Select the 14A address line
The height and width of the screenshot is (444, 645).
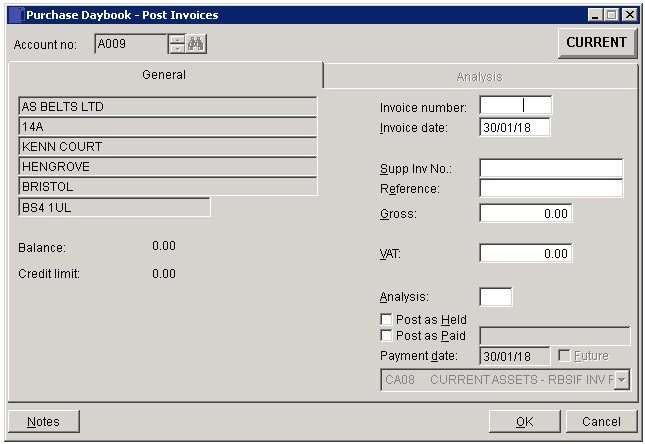point(168,127)
